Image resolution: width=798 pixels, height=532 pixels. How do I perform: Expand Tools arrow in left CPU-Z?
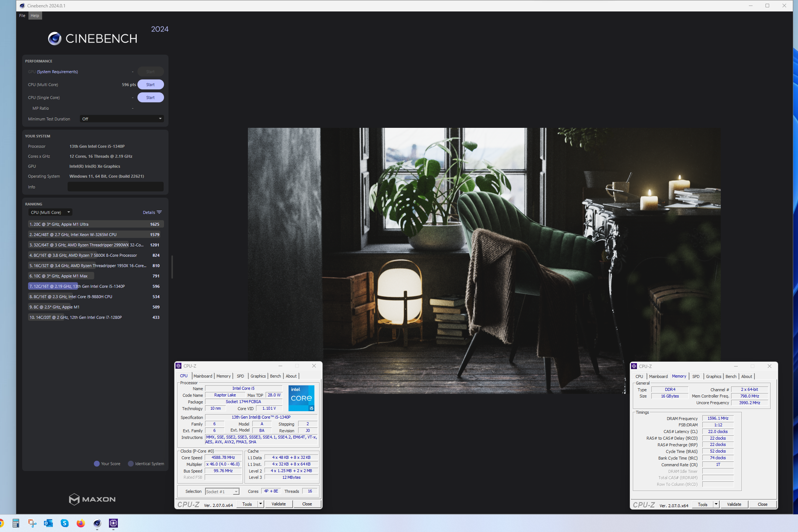260,504
